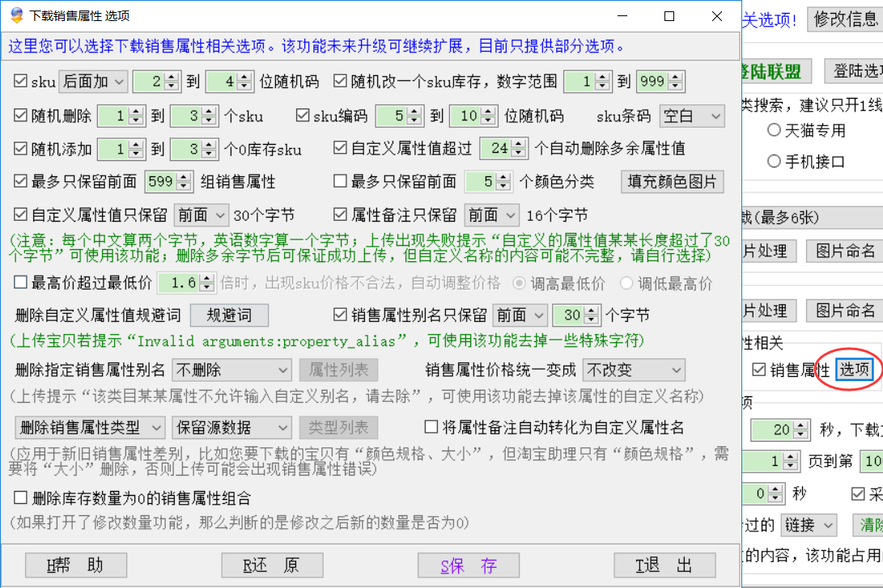Viewport: 883px width, 588px height.
Task: Expand the 保留源数据 combo box
Action: click(231, 426)
